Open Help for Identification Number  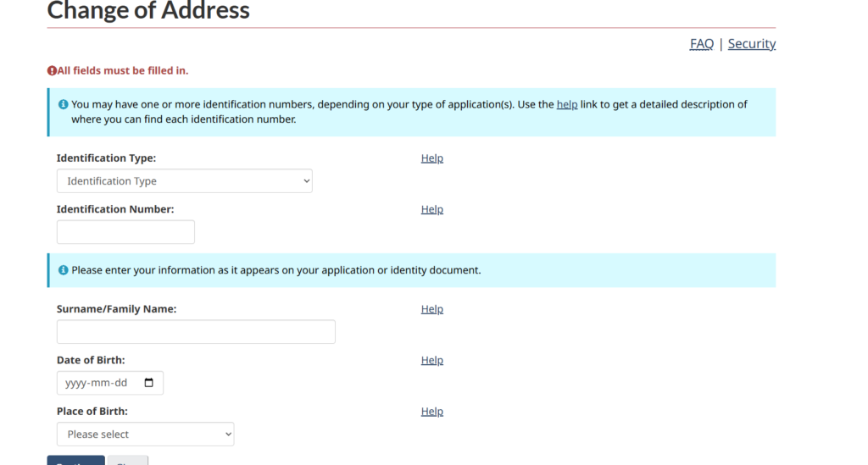pyautogui.click(x=431, y=209)
